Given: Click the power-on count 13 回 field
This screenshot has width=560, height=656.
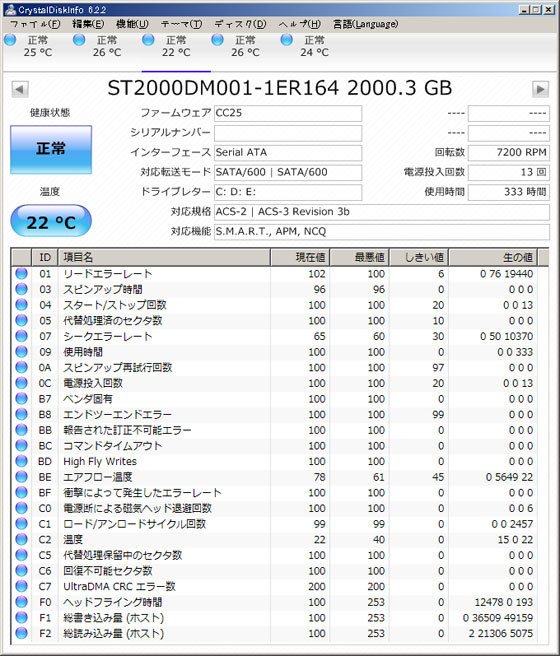Looking at the screenshot, I should (509, 172).
